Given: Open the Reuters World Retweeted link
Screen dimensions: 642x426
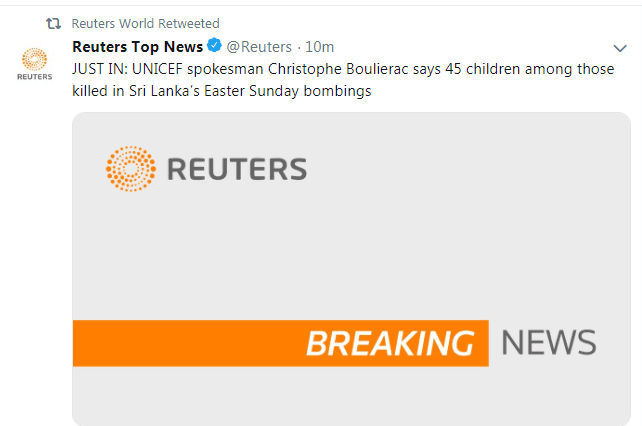Looking at the screenshot, I should [145, 24].
